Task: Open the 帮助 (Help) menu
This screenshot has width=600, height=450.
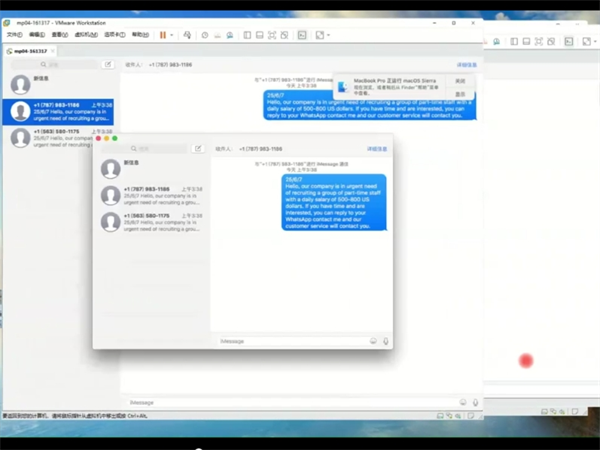Action: (139, 34)
